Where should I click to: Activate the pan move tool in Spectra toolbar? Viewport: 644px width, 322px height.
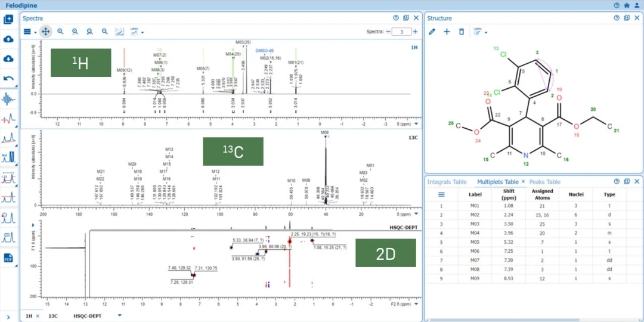(45, 32)
